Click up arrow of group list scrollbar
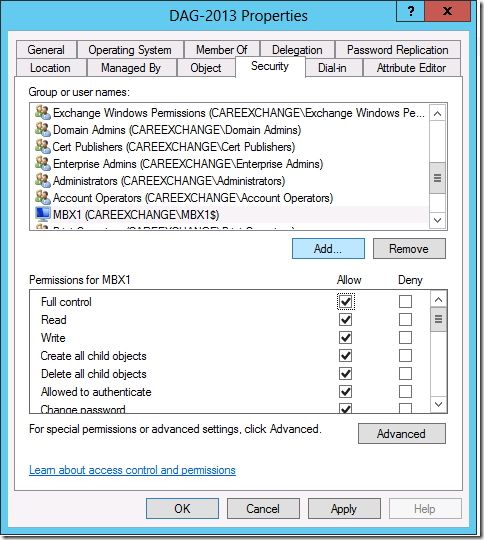This screenshot has width=484, height=540. coord(437,113)
